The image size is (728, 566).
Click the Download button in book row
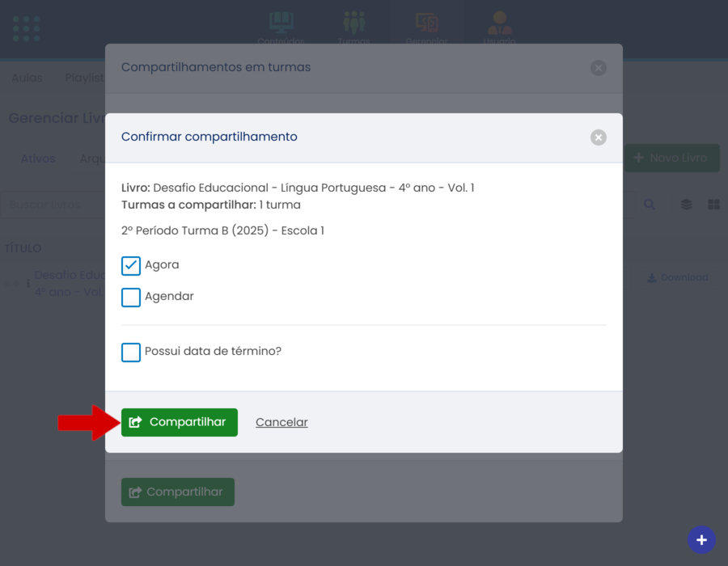pos(677,277)
